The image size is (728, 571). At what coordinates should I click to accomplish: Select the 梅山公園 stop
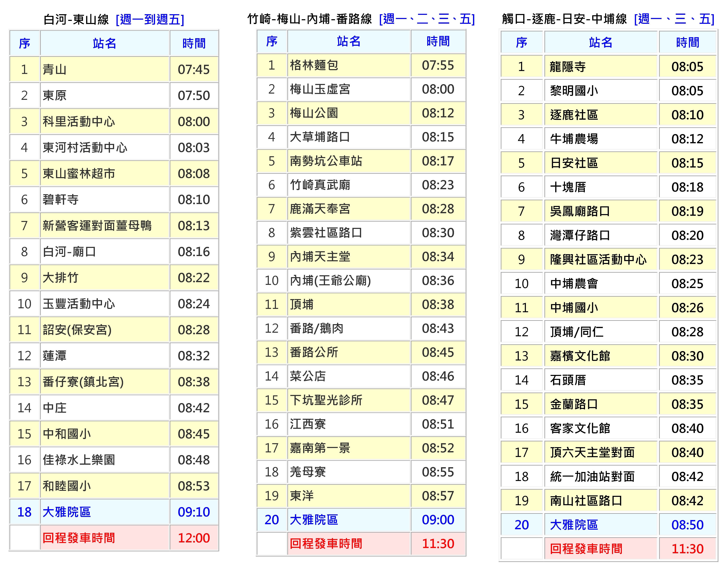pos(314,113)
